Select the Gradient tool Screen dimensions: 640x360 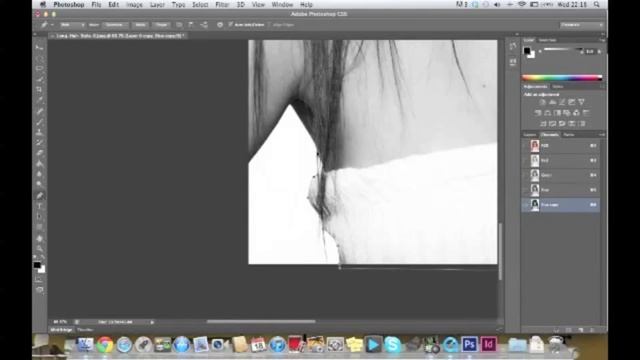[40, 164]
